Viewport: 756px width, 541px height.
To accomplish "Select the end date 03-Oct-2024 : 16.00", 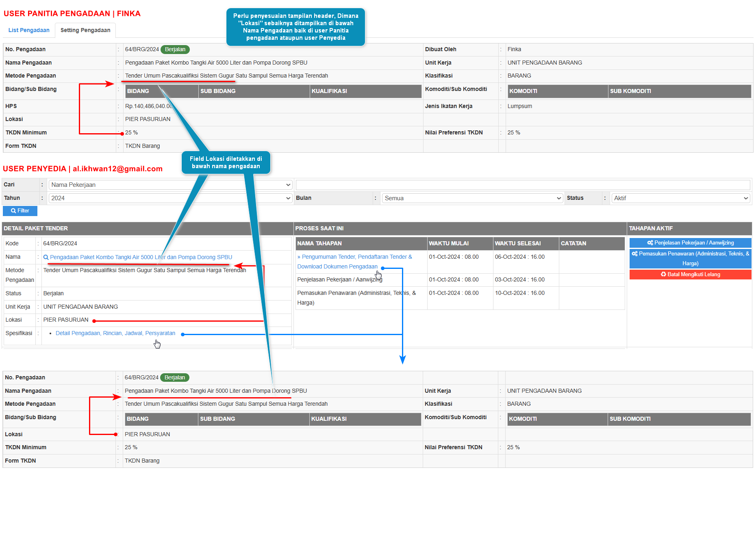I will click(x=520, y=279).
